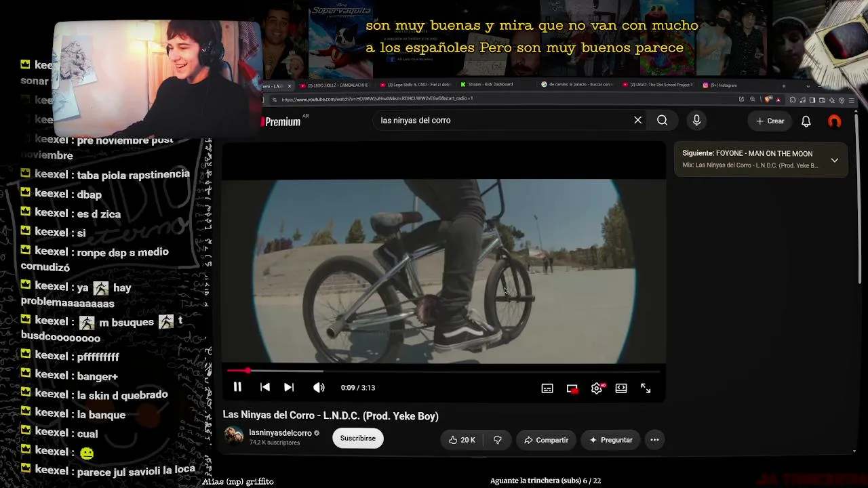Dislike the video
Screen dimensions: 868x488
pos(498,440)
